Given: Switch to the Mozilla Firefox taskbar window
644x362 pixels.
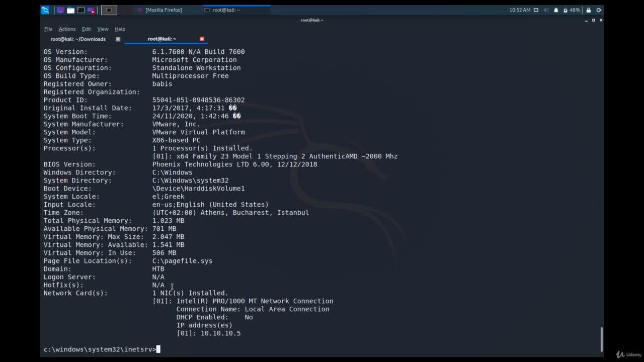Looking at the screenshot, I should pos(160,10).
